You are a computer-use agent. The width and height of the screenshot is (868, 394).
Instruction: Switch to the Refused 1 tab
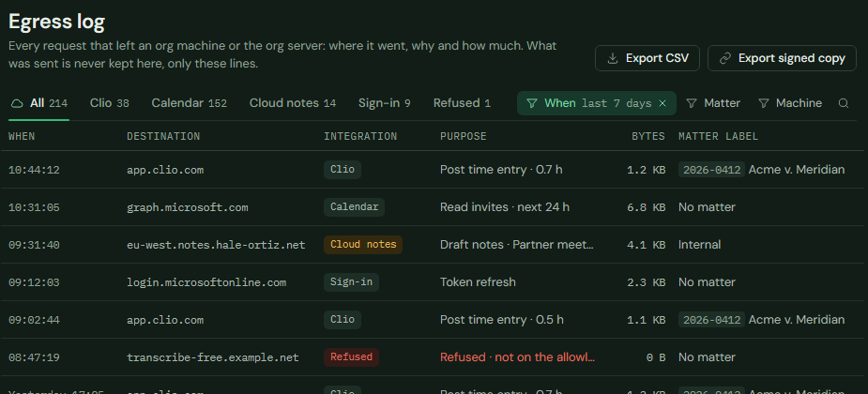pos(462,103)
